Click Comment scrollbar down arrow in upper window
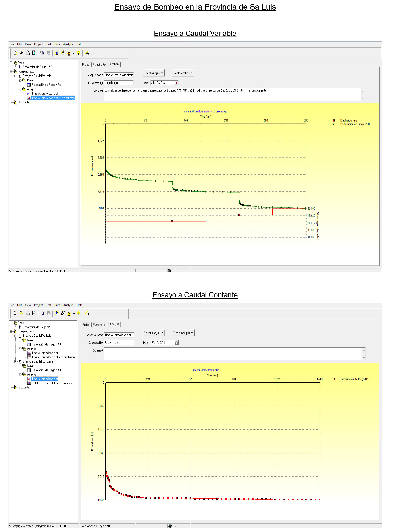The height and width of the screenshot is (532, 401). [363, 99]
